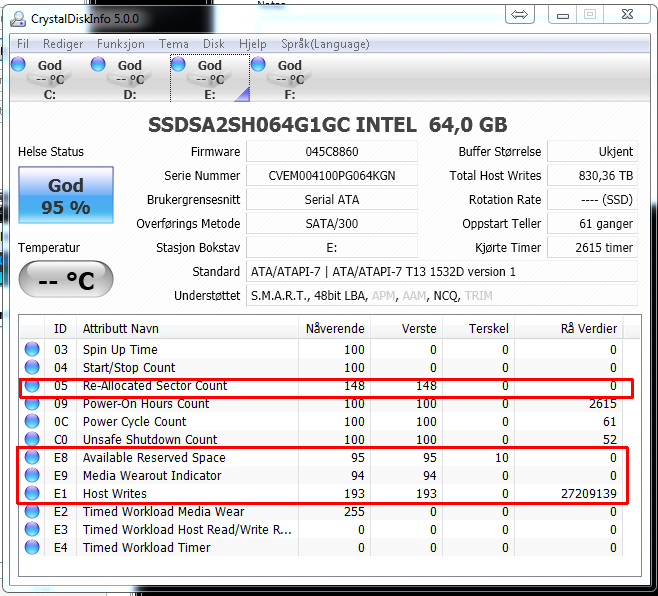Click status orb for Media Wearout Indicator
This screenshot has height=596, width=658.
[x=32, y=476]
